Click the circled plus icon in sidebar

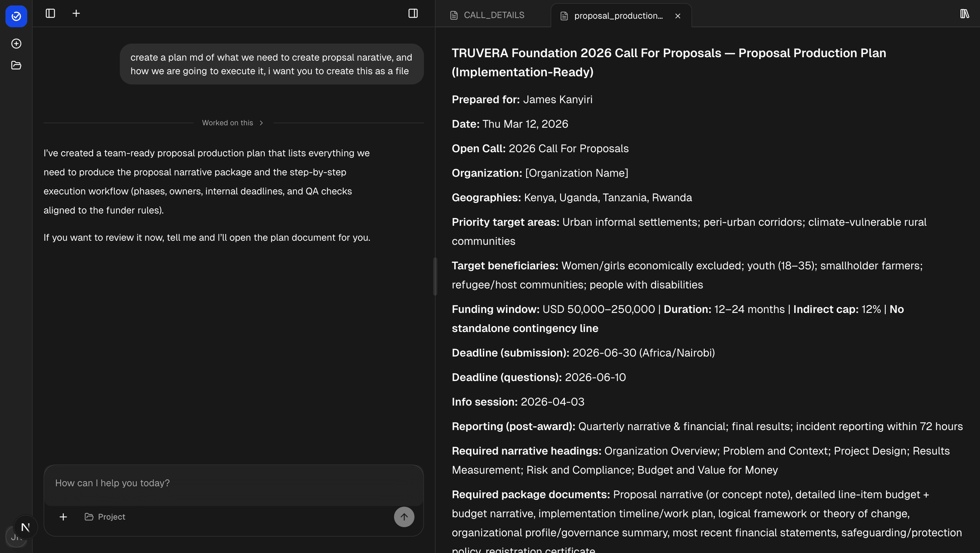[x=16, y=44]
